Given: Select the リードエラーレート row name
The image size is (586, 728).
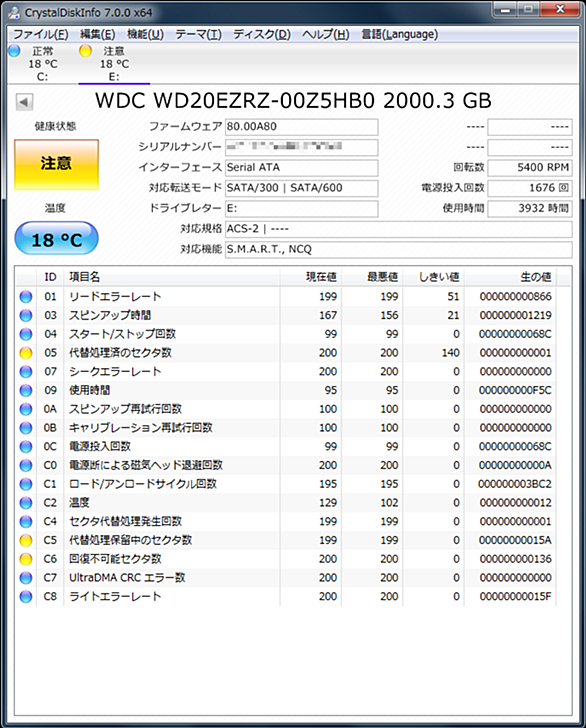Looking at the screenshot, I should 115,297.
